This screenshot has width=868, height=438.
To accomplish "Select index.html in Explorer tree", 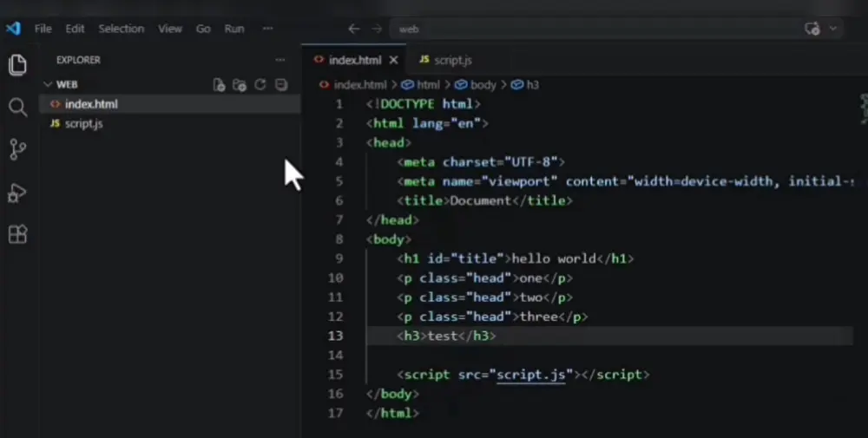I will (x=169, y=104).
